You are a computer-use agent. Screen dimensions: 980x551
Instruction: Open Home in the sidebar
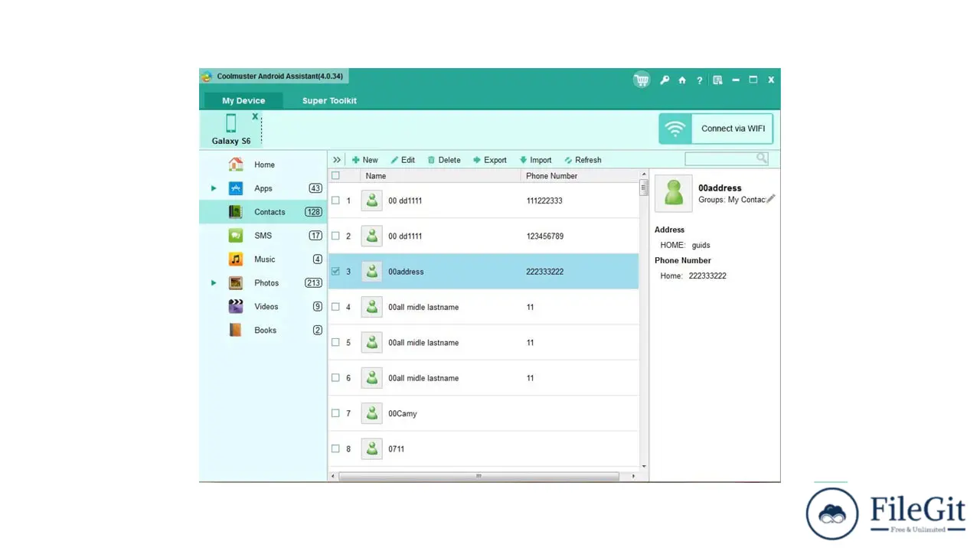pos(263,165)
